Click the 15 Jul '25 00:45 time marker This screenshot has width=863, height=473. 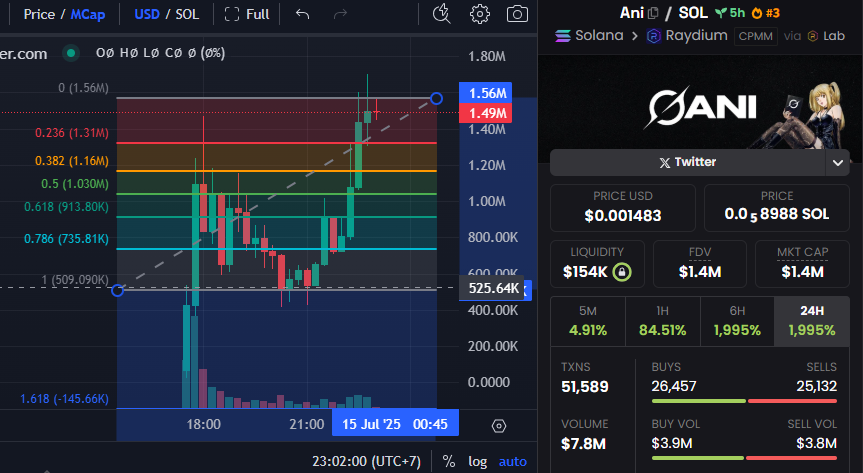click(x=395, y=424)
